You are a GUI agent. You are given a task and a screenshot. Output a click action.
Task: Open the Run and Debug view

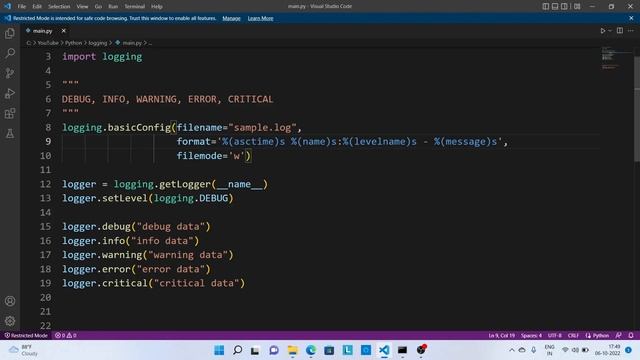click(10, 93)
